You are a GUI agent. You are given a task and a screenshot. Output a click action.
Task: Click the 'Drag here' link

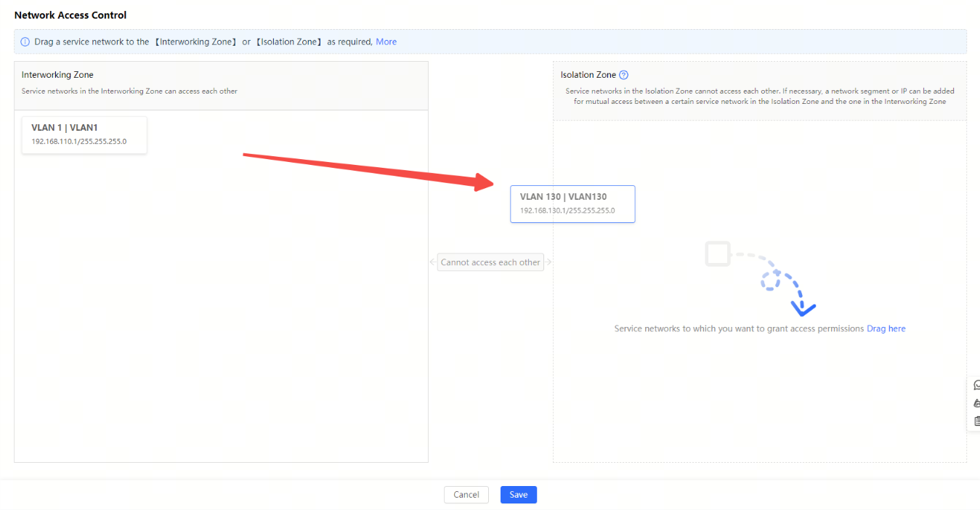(886, 328)
